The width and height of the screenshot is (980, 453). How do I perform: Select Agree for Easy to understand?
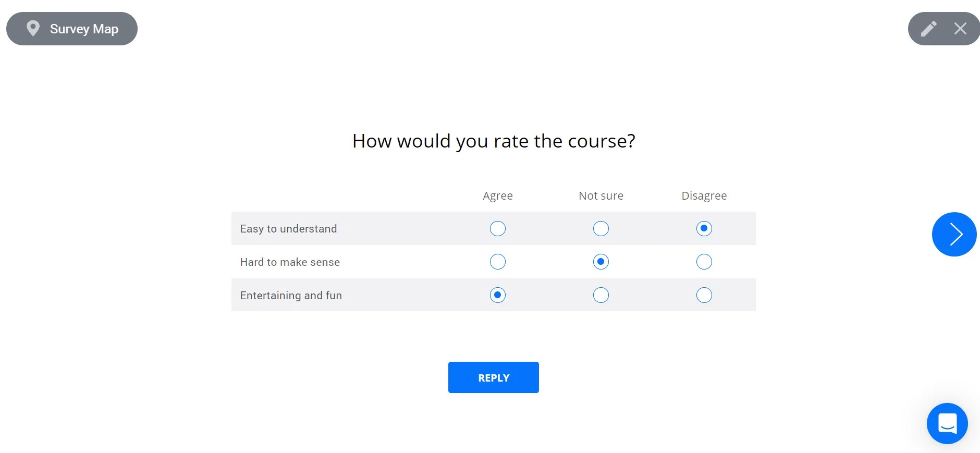tap(498, 228)
